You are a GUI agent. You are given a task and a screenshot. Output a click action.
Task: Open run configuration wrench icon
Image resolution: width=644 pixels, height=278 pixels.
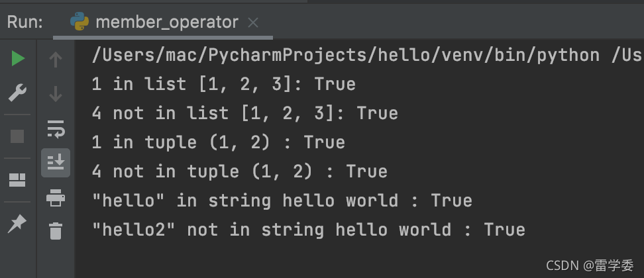pyautogui.click(x=17, y=93)
